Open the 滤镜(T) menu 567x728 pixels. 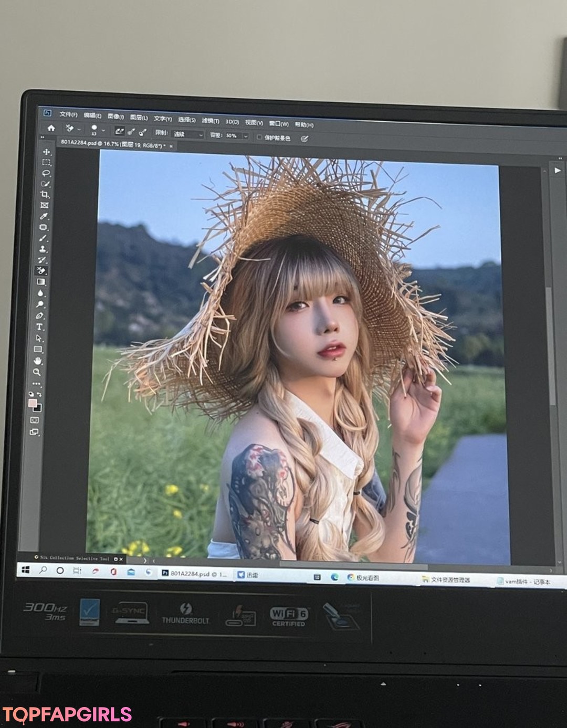[210, 121]
